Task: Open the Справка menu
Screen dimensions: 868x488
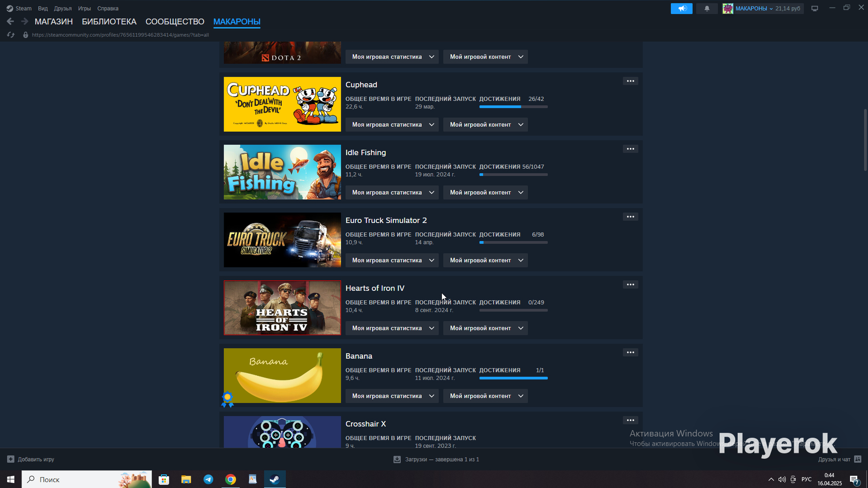Action: tap(108, 8)
